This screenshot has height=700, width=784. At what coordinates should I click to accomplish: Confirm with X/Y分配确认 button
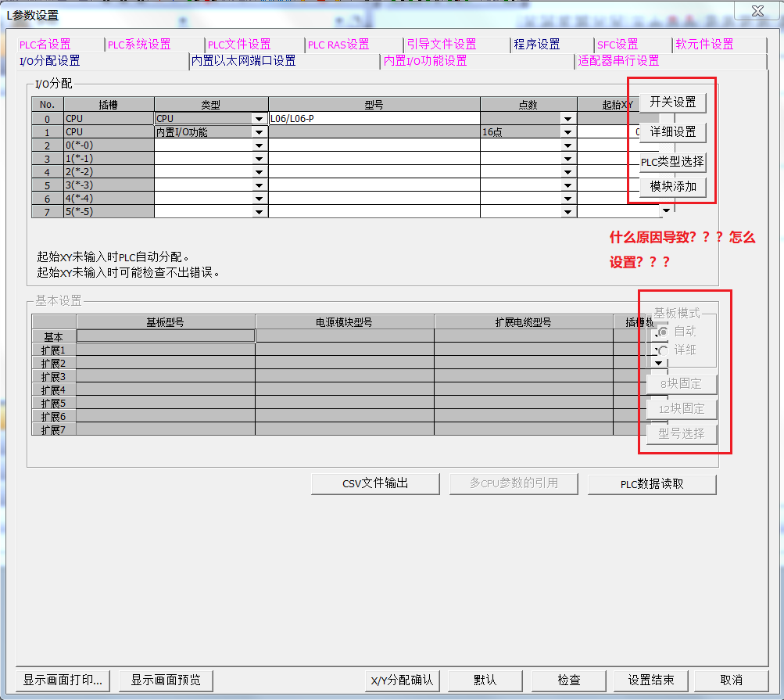402,680
